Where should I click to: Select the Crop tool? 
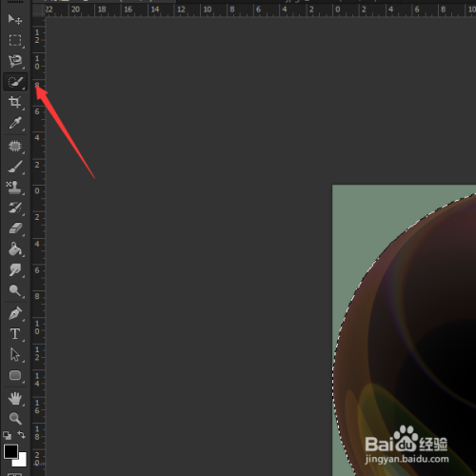[15, 102]
